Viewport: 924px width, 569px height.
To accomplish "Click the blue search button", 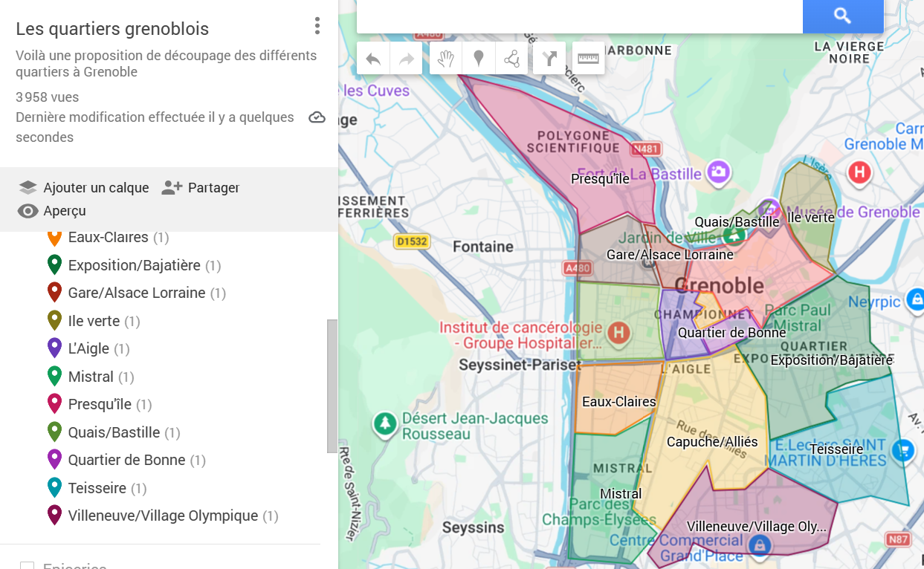I will pyautogui.click(x=843, y=16).
